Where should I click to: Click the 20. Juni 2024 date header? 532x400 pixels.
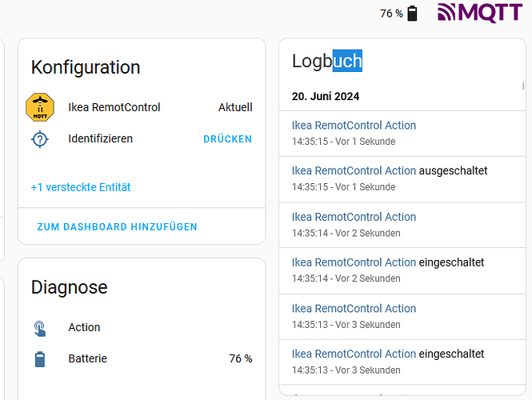click(326, 96)
